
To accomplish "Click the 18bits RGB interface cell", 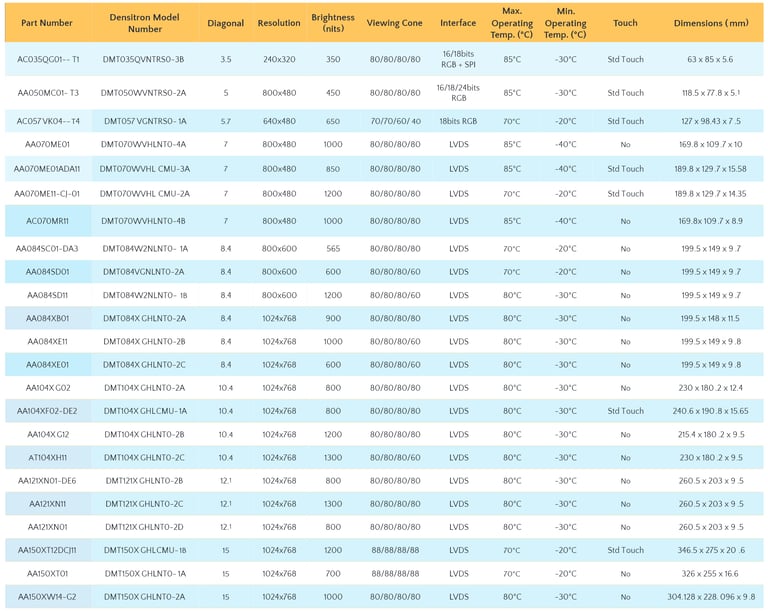I will pos(458,121).
